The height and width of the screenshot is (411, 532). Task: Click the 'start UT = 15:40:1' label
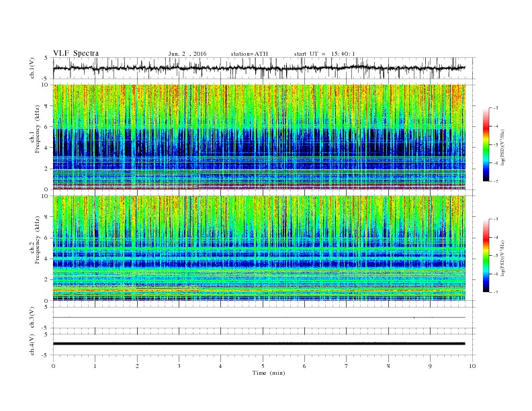[x=324, y=54]
